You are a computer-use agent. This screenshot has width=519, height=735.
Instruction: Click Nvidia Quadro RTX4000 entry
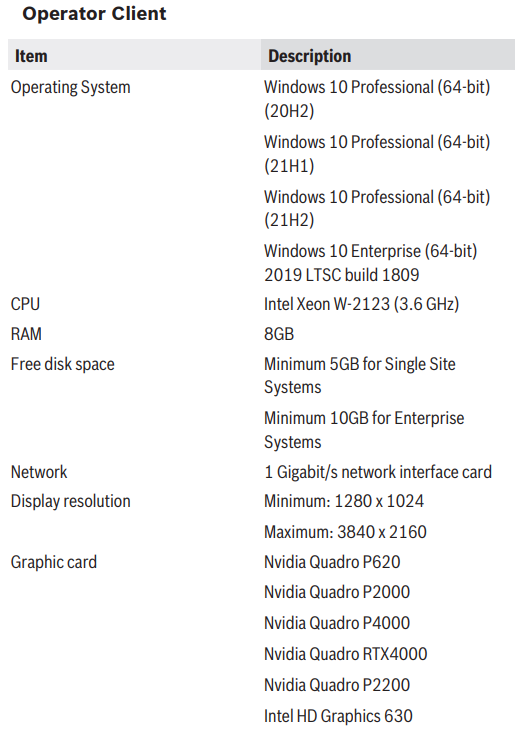[346, 654]
